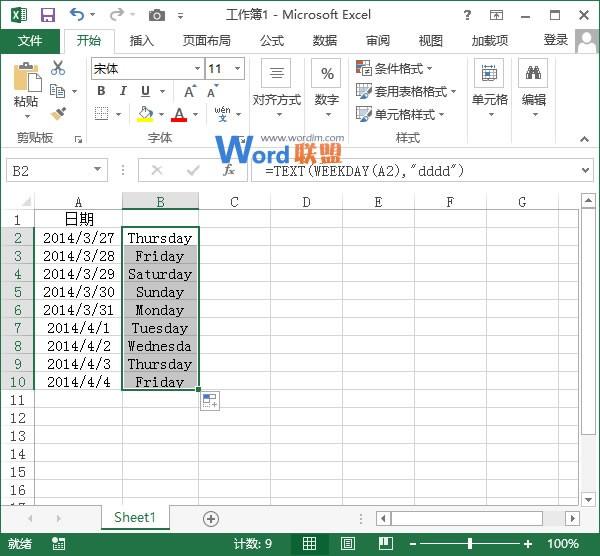Click the Format Painter brush icon

click(58, 113)
